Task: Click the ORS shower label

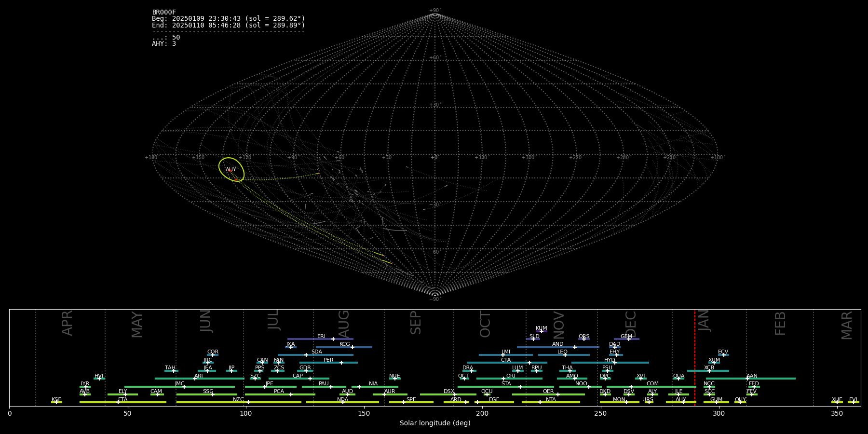Action: tap(584, 337)
